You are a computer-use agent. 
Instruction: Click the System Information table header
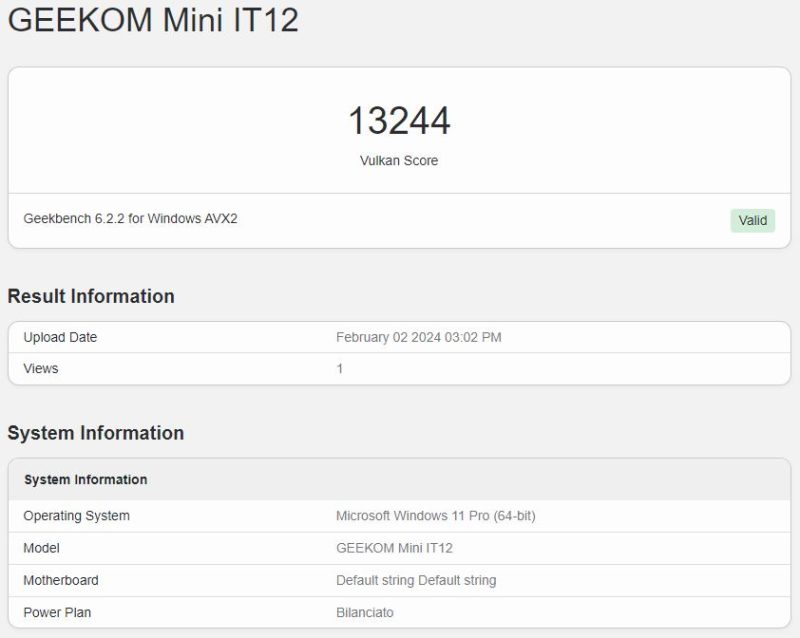[85, 480]
